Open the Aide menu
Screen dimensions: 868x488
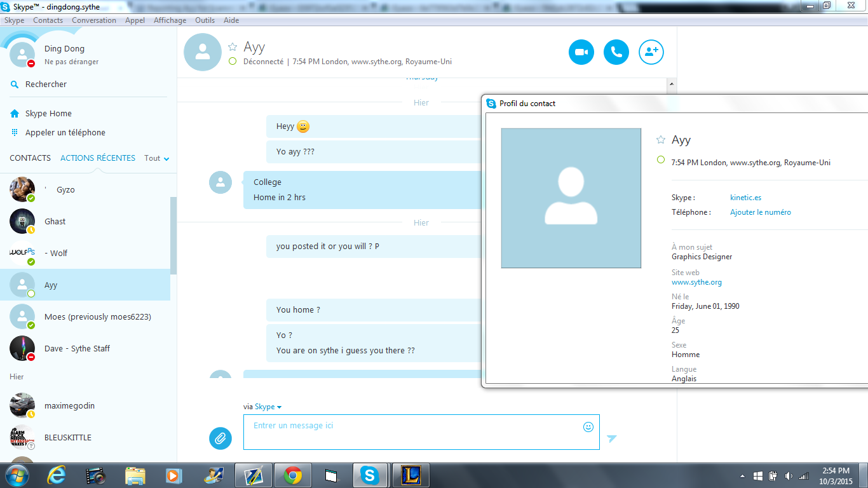(231, 20)
